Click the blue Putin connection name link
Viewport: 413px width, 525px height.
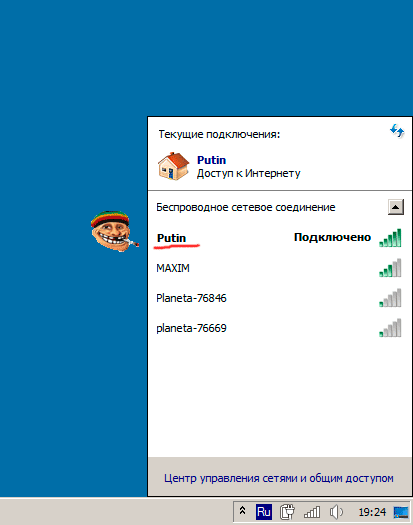(211, 160)
